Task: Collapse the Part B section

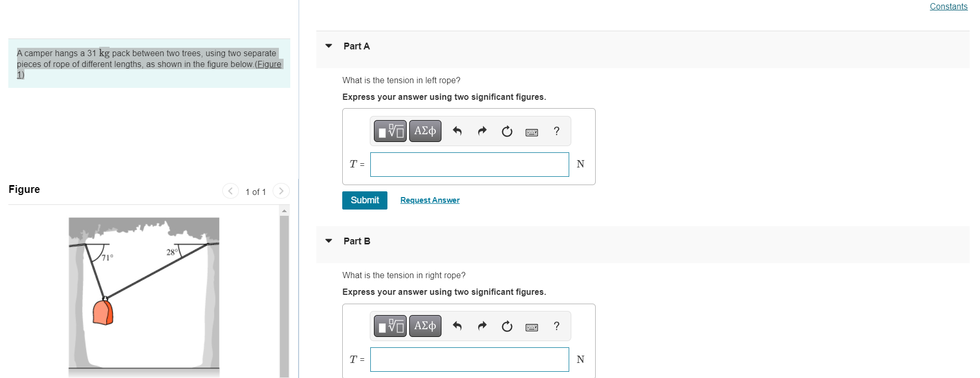Action: click(329, 241)
